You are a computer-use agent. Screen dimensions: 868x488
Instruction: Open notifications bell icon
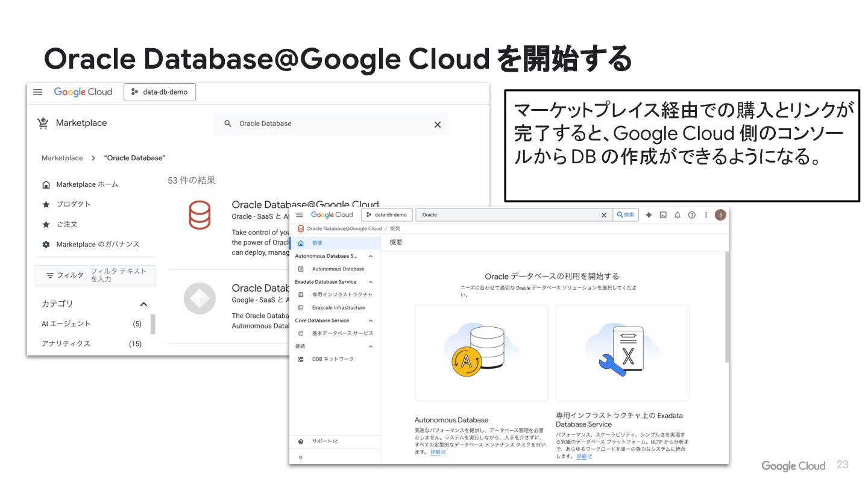click(x=678, y=215)
